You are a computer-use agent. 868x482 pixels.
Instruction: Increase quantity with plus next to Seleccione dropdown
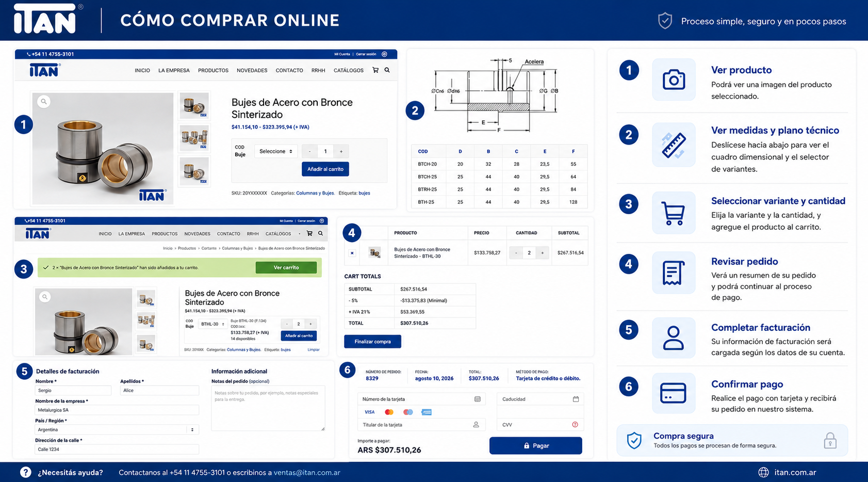341,151
